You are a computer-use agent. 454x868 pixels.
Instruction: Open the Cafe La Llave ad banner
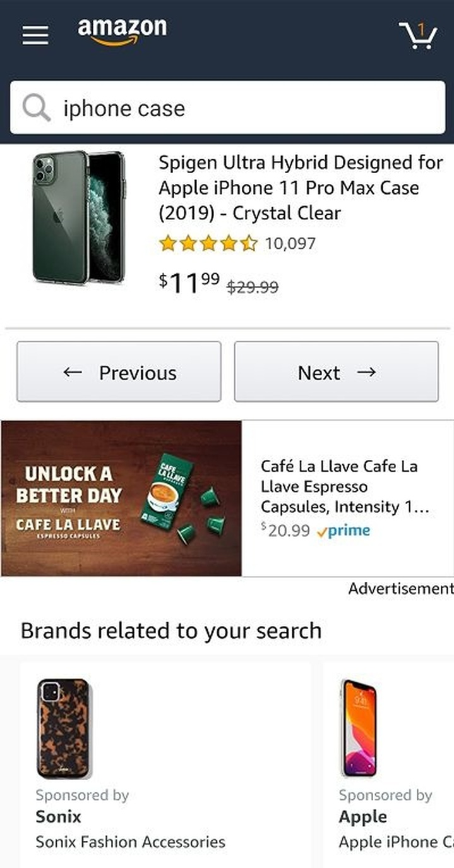point(121,498)
